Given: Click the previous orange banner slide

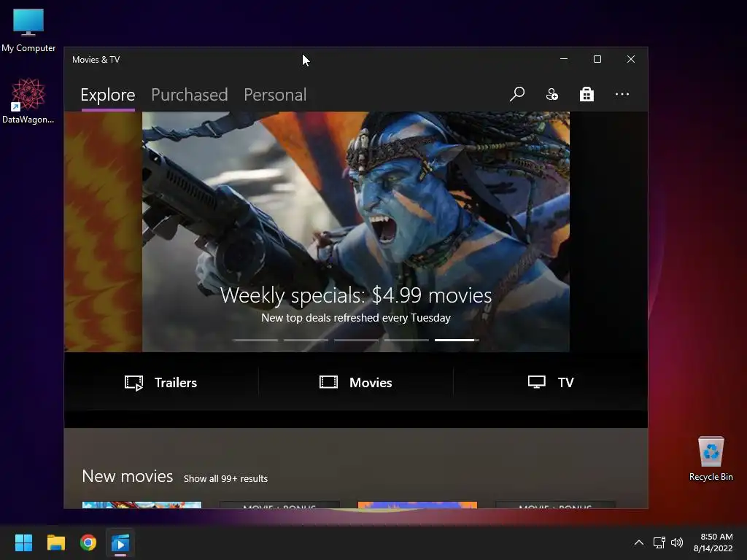Looking at the screenshot, I should (x=103, y=232).
